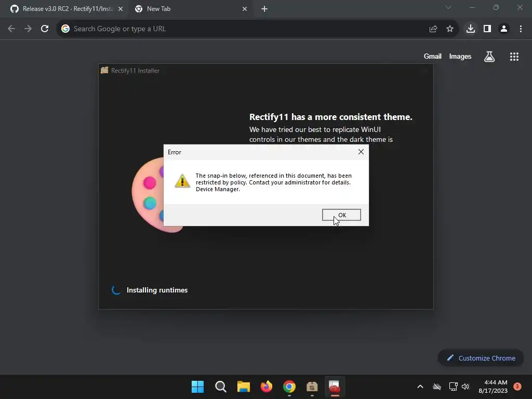This screenshot has height=399, width=532.
Task: Close the Error dialog with X
Action: [x=361, y=152]
